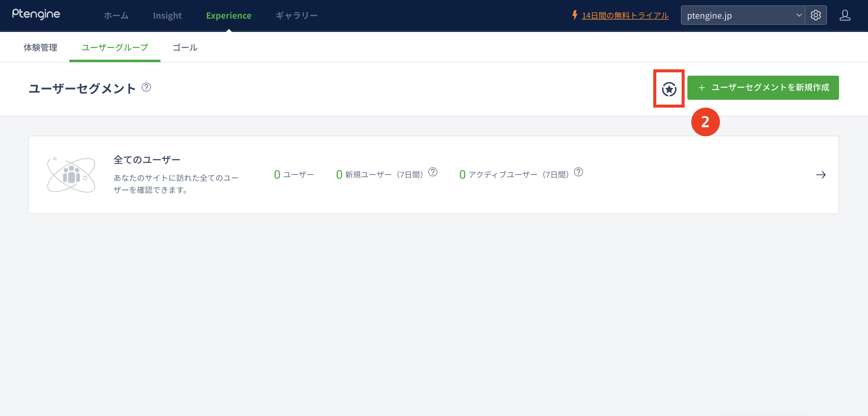Open the Insight navigation item
This screenshot has width=868, height=416.
coord(167,15)
